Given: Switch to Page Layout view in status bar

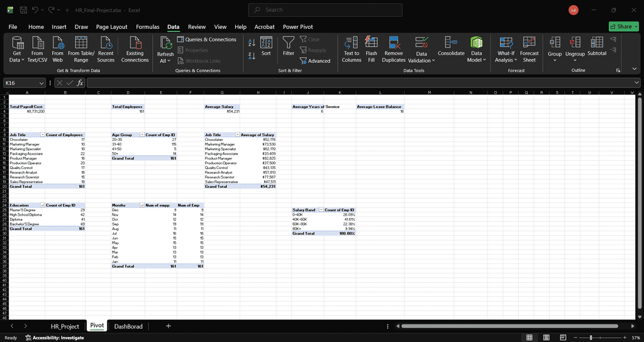Looking at the screenshot, I should point(547,338).
